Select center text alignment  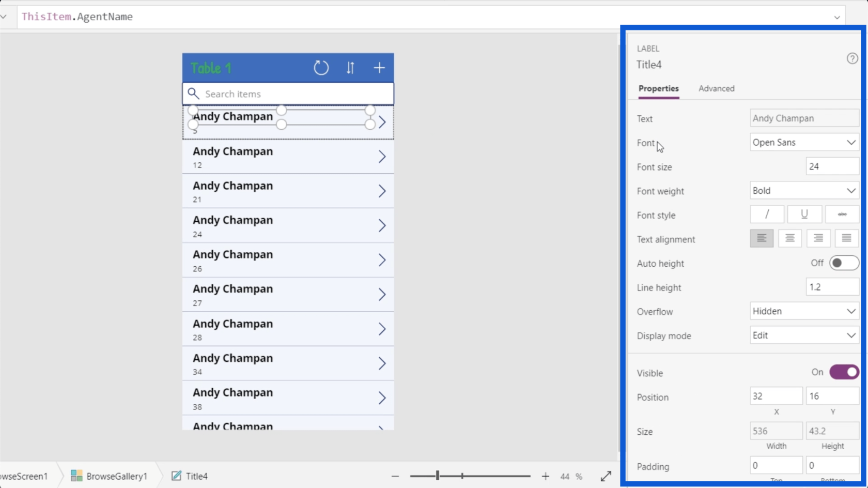click(789, 238)
